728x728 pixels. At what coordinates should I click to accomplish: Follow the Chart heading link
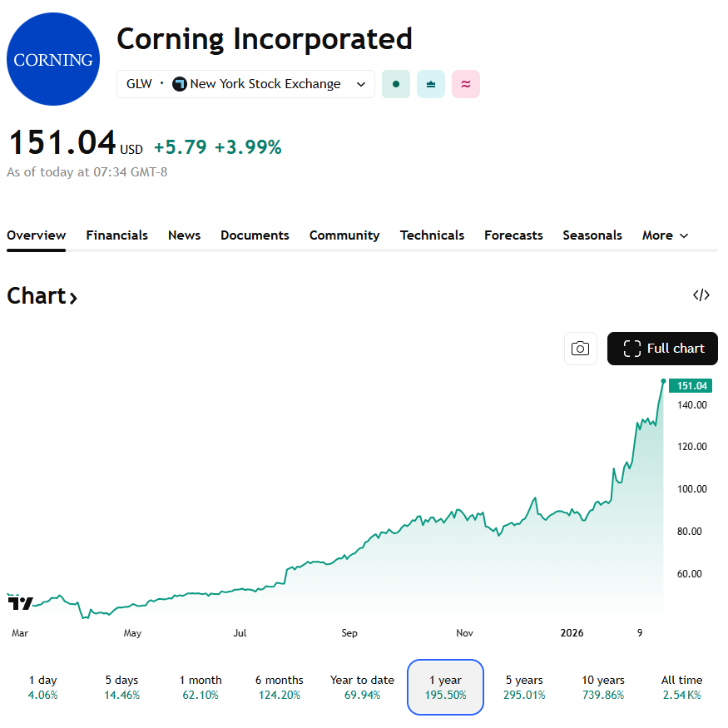point(42,295)
